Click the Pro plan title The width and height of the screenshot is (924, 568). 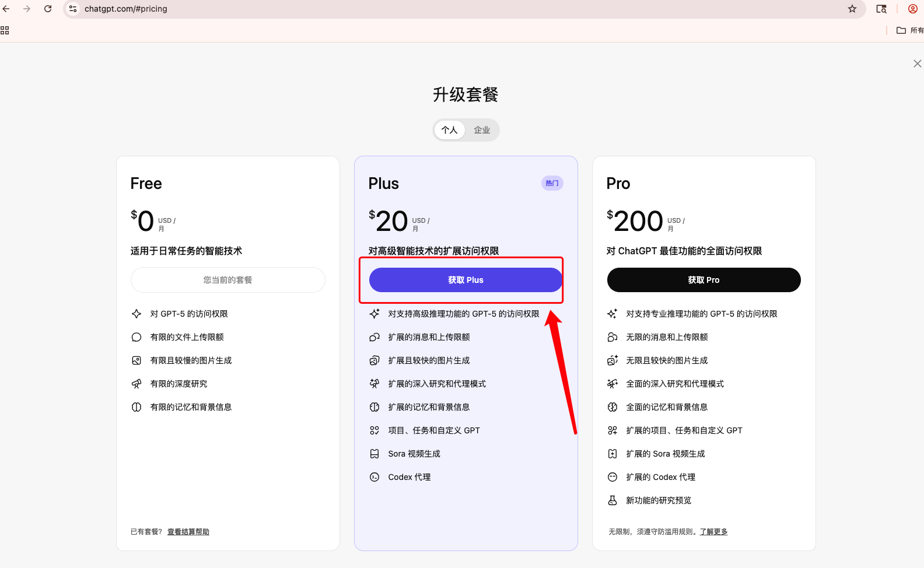pyautogui.click(x=618, y=184)
